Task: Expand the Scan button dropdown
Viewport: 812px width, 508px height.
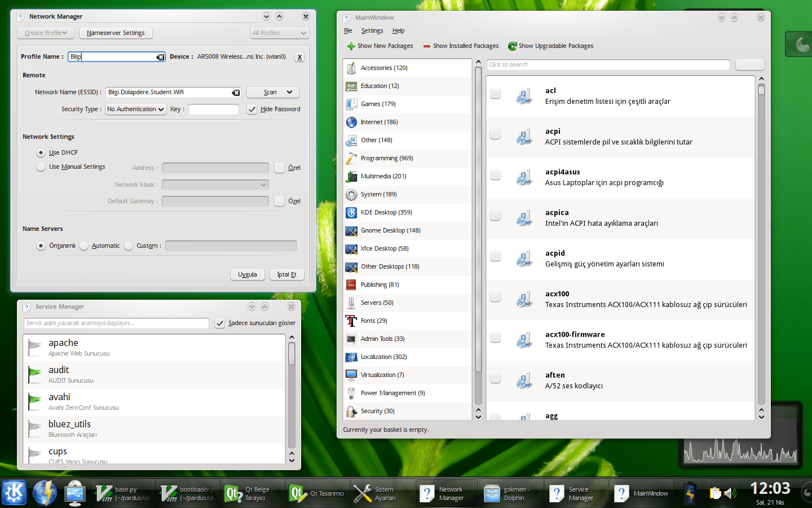Action: [290, 92]
